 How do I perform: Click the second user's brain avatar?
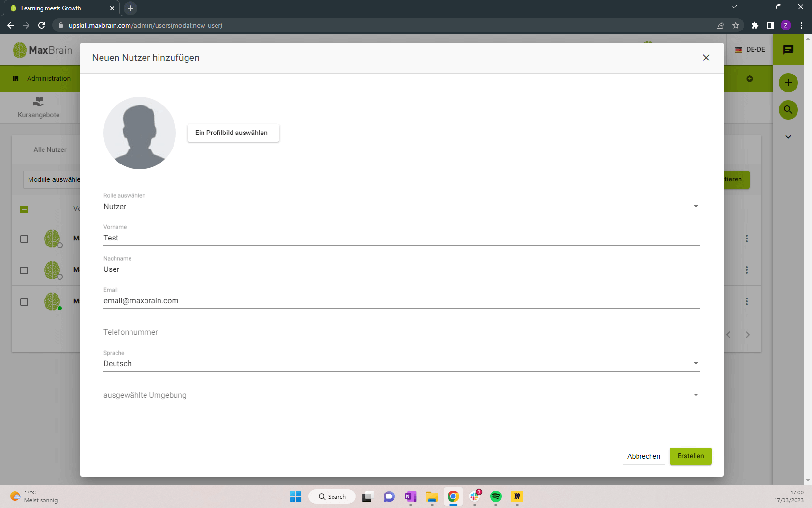[53, 270]
